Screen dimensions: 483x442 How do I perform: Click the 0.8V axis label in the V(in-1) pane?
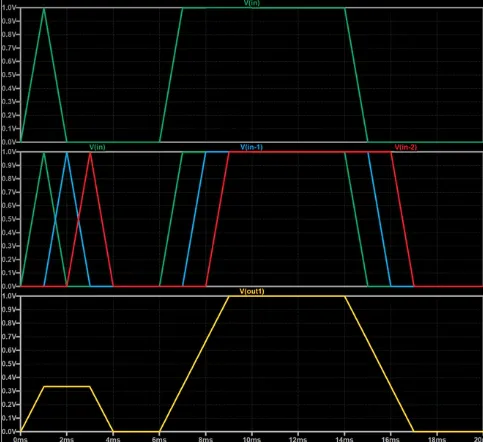tap(9, 179)
